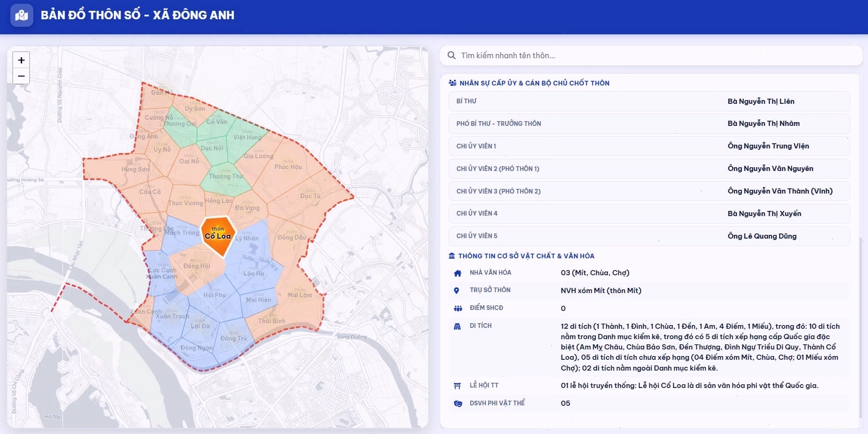
Task: Select Uy Sơn village on the map
Action: pos(195,108)
